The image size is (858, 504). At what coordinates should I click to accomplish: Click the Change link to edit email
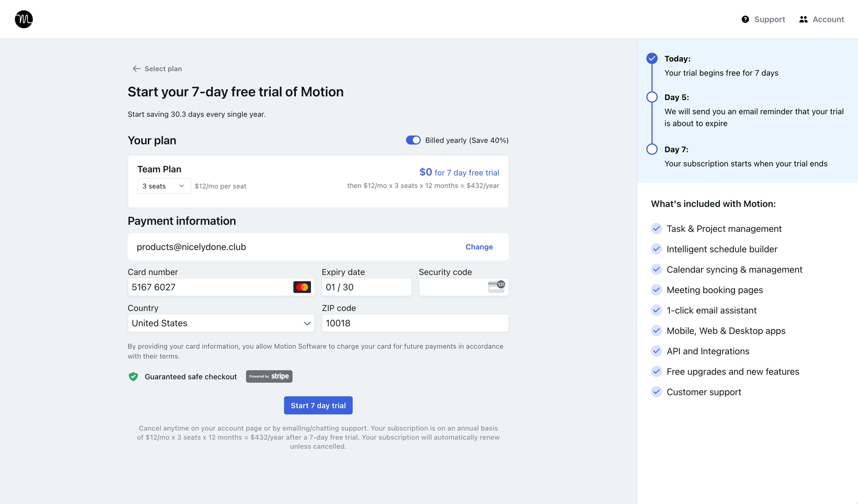pos(479,247)
